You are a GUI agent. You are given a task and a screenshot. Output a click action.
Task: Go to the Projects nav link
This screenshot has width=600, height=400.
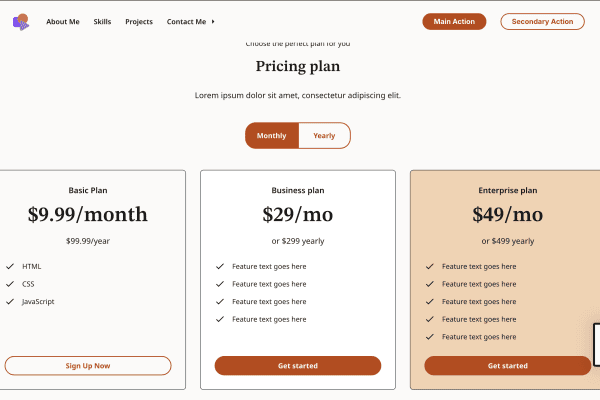[139, 22]
